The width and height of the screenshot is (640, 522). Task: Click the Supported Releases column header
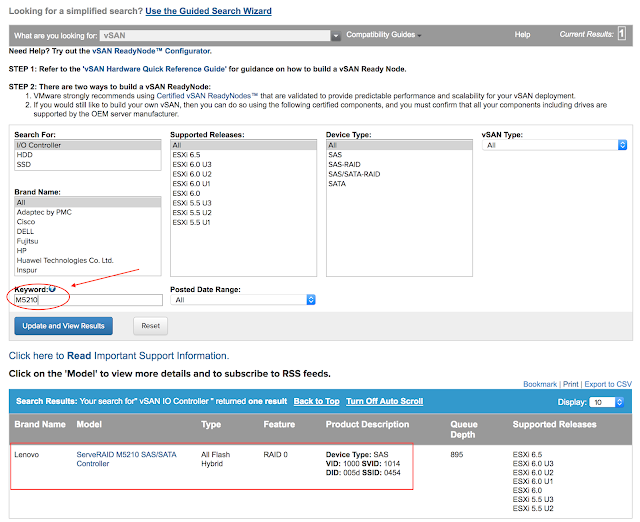pyautogui.click(x=554, y=424)
